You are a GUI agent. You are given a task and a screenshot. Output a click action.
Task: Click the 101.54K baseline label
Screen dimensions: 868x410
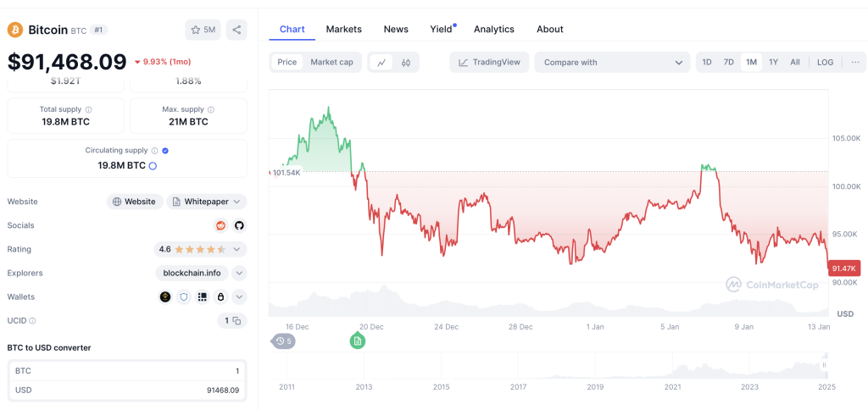(287, 173)
